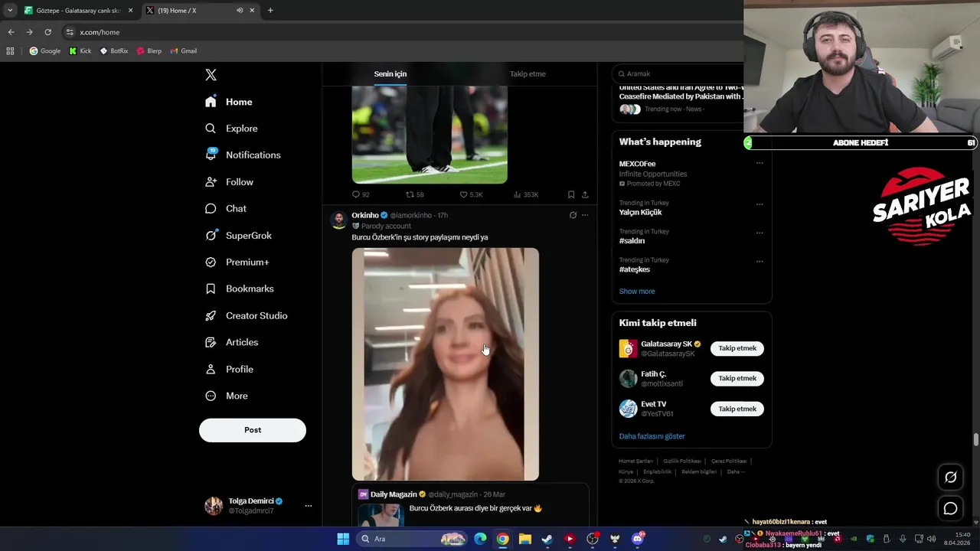Open the BotRix bookmark
Viewport: 980px width, 551px height.
(x=114, y=51)
